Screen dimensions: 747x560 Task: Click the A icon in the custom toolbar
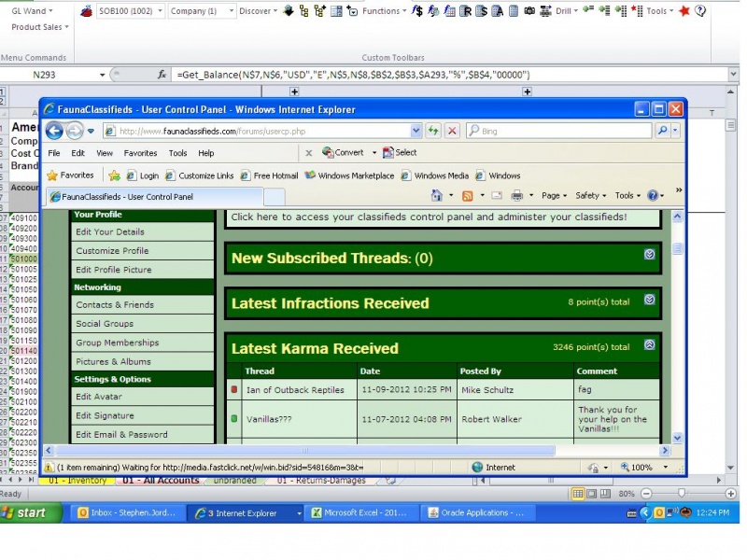497,11
